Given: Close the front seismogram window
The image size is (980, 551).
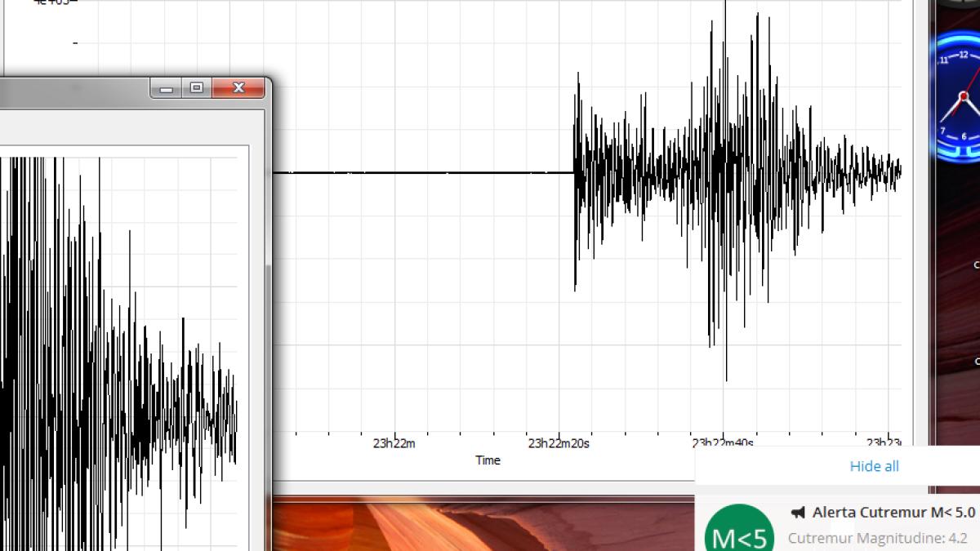Looking at the screenshot, I should coord(238,88).
